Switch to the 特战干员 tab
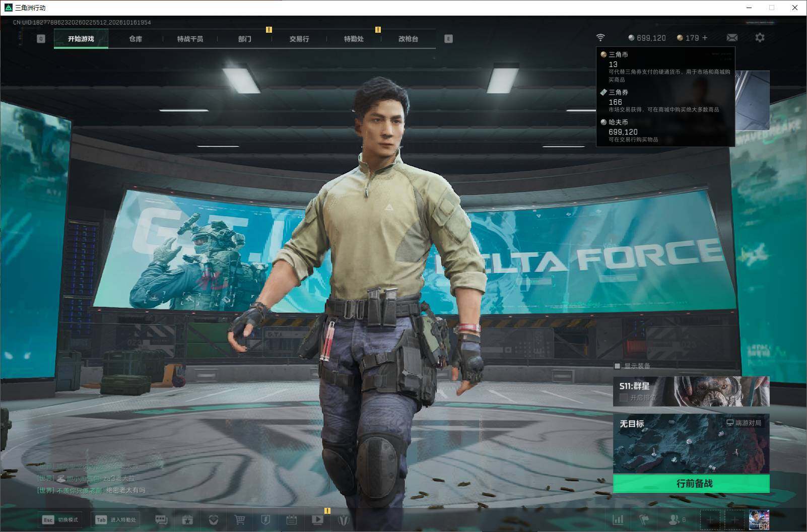807x532 pixels. pyautogui.click(x=190, y=39)
